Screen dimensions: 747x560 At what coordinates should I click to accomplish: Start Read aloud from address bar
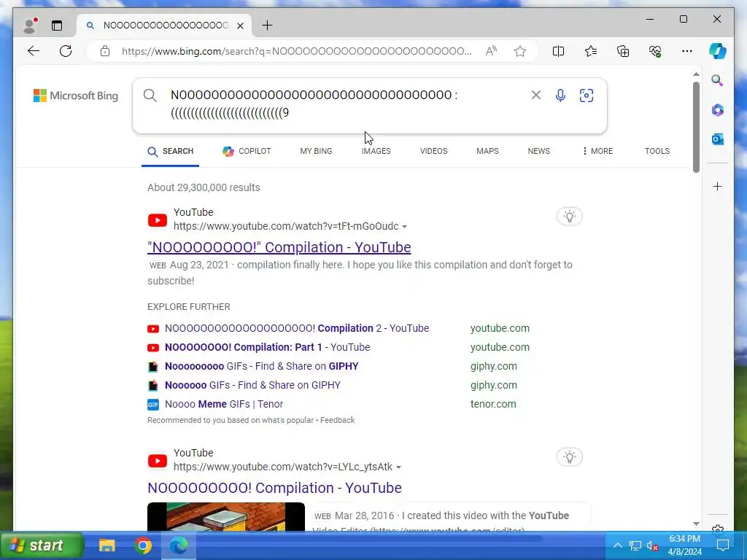[491, 51]
